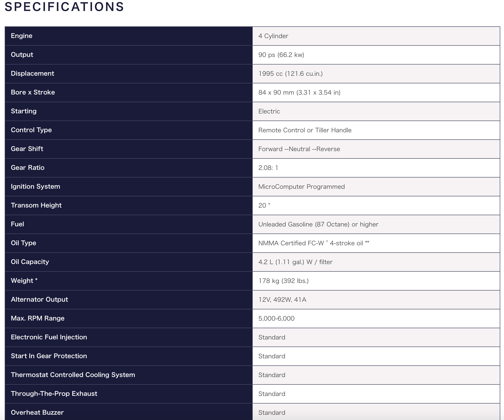Click the Transom Height label
The image size is (504, 420).
coord(36,205)
